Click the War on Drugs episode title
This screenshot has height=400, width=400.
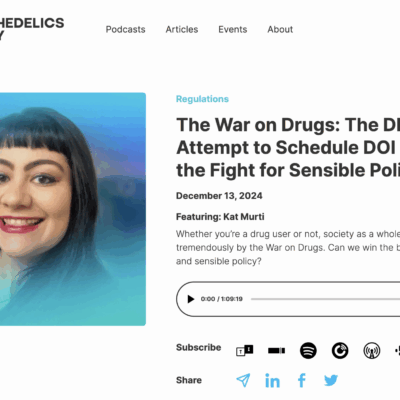pos(288,147)
